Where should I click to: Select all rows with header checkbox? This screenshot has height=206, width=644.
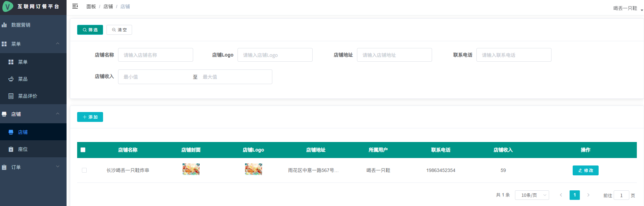pos(83,150)
